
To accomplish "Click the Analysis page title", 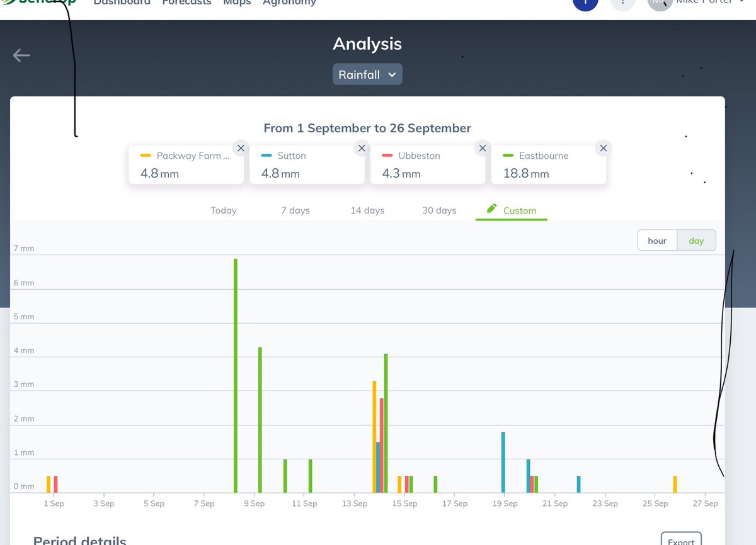I will click(x=367, y=43).
